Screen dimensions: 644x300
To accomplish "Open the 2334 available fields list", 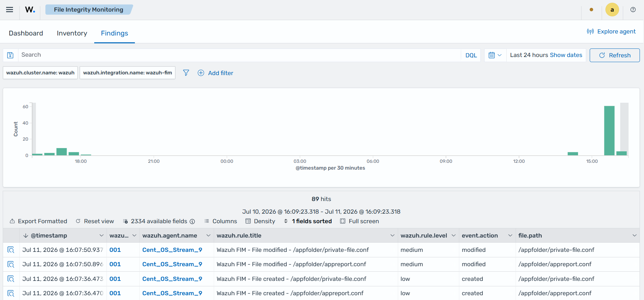I will point(155,221).
